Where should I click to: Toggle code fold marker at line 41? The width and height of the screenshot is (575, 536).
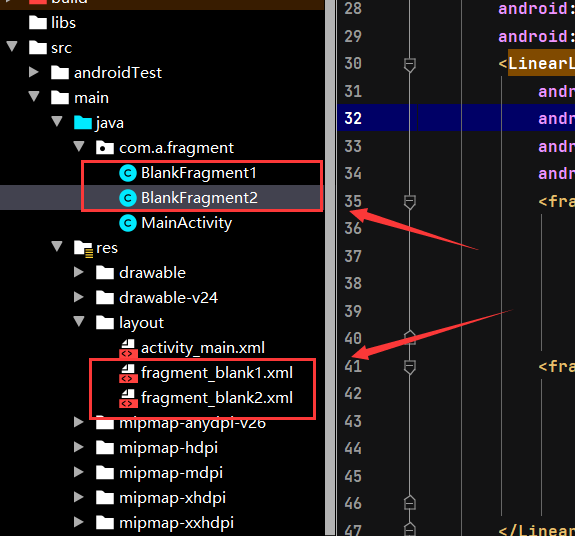[410, 367]
